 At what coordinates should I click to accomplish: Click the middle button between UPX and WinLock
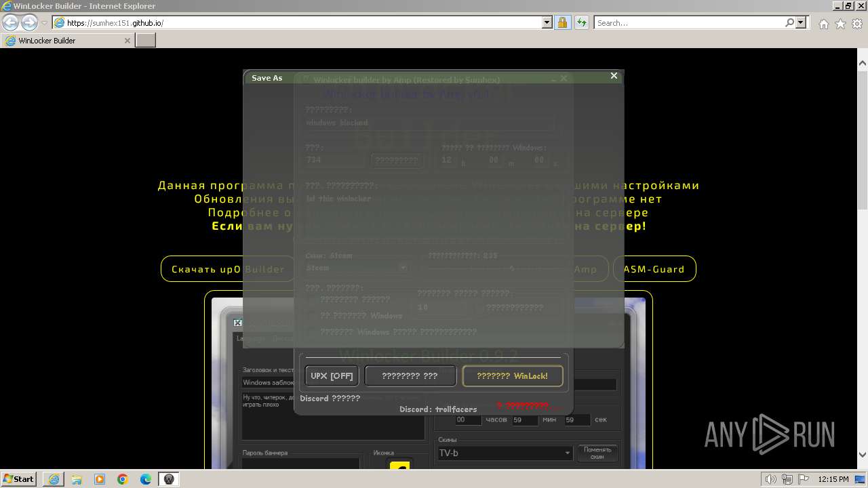410,375
